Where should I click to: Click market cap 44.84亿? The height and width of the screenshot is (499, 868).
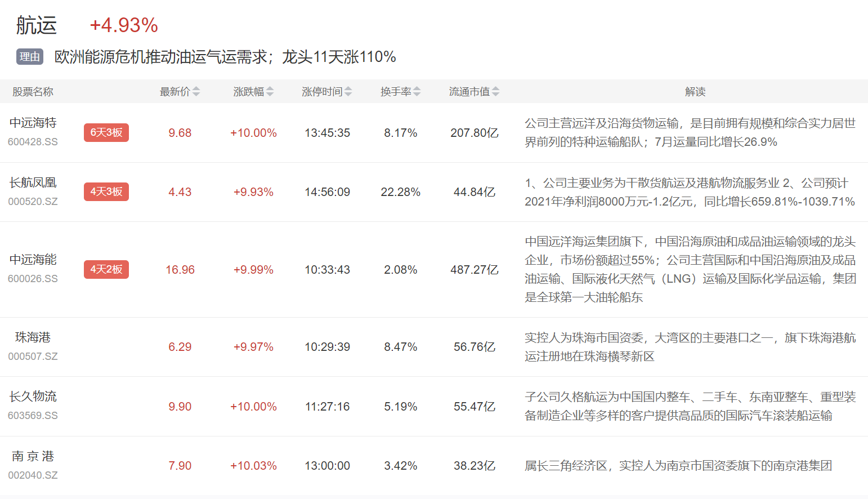475,192
